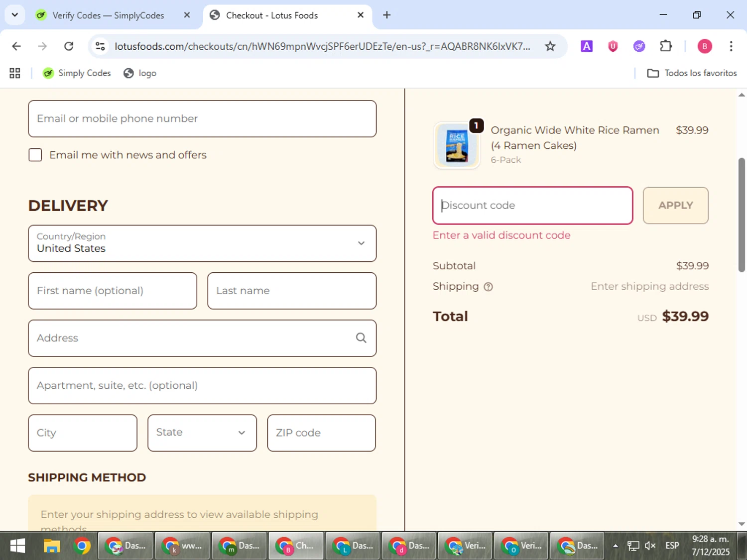Go forward with the browser arrow
Screen dimensions: 747x560
pyautogui.click(x=42, y=46)
